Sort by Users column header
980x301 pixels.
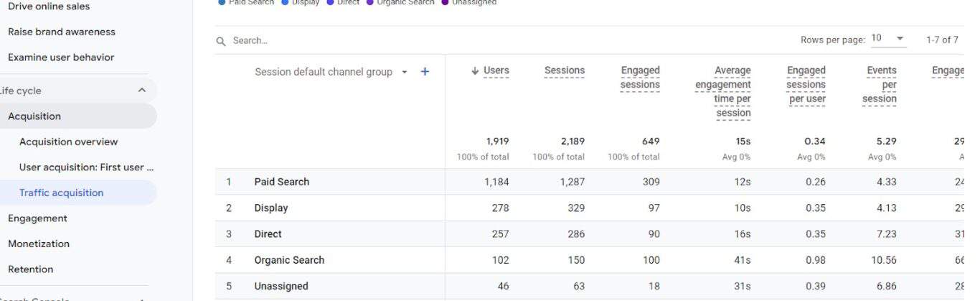coord(496,70)
